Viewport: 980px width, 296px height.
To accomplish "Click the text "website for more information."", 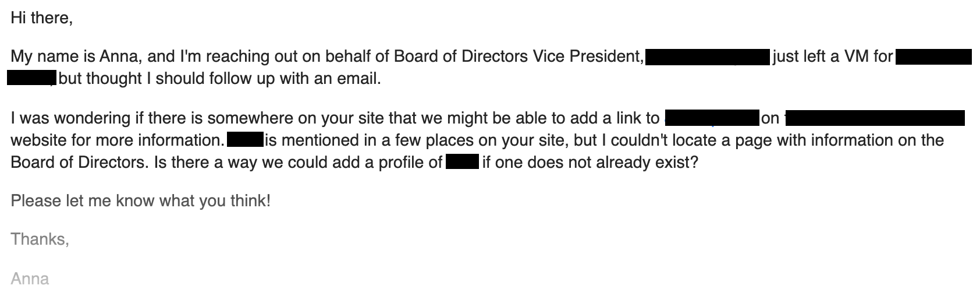I will (117, 140).
